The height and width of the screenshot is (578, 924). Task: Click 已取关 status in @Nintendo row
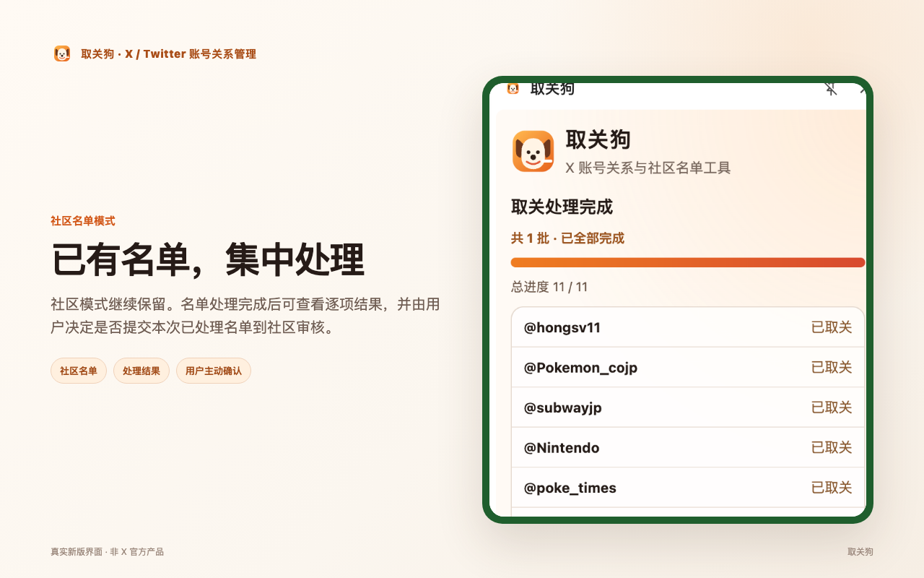tap(832, 447)
